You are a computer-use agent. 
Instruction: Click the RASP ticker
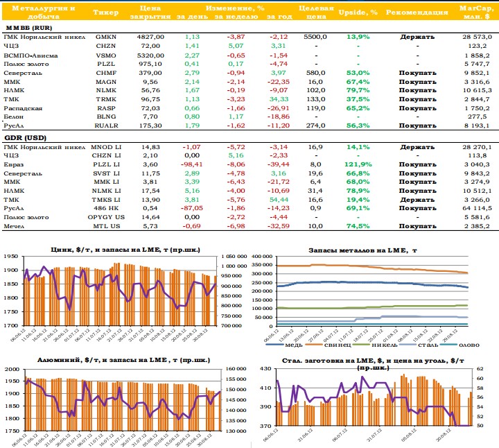[x=106, y=108]
